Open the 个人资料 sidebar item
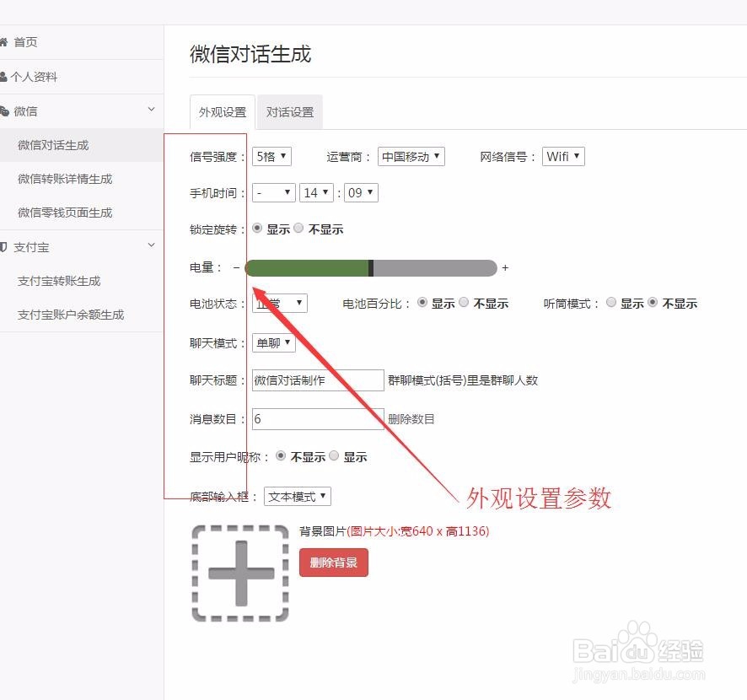747x700 pixels. point(81,77)
